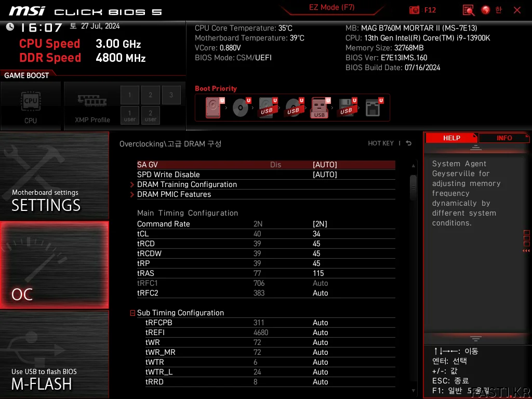Select the USB floppy boot device icon
Image resolution: width=532 pixels, height=399 pixels.
[347, 108]
